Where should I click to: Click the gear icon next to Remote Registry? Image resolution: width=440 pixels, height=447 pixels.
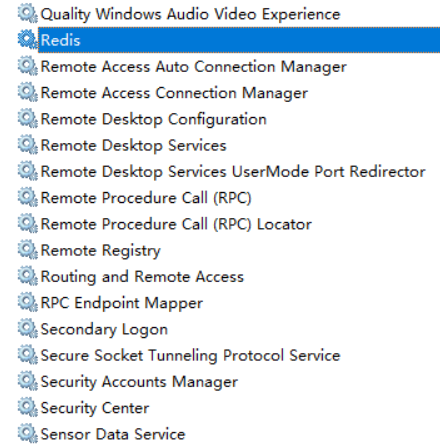28,250
